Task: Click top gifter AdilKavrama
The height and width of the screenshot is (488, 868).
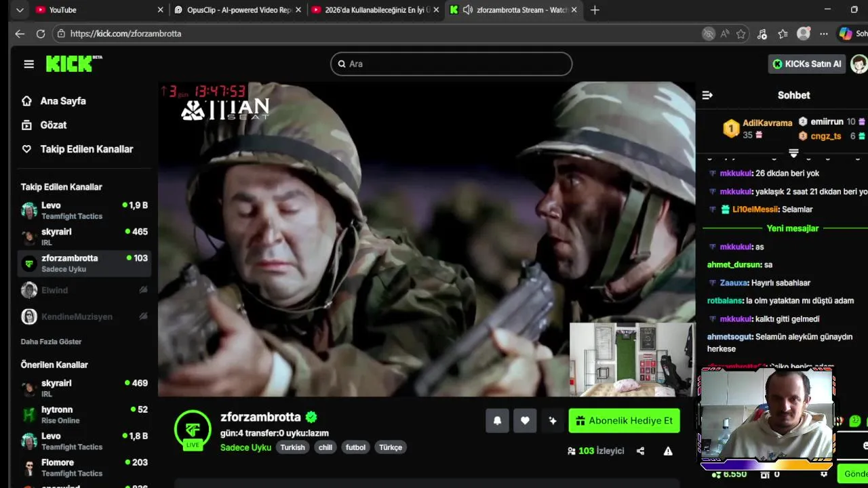Action: click(x=767, y=123)
